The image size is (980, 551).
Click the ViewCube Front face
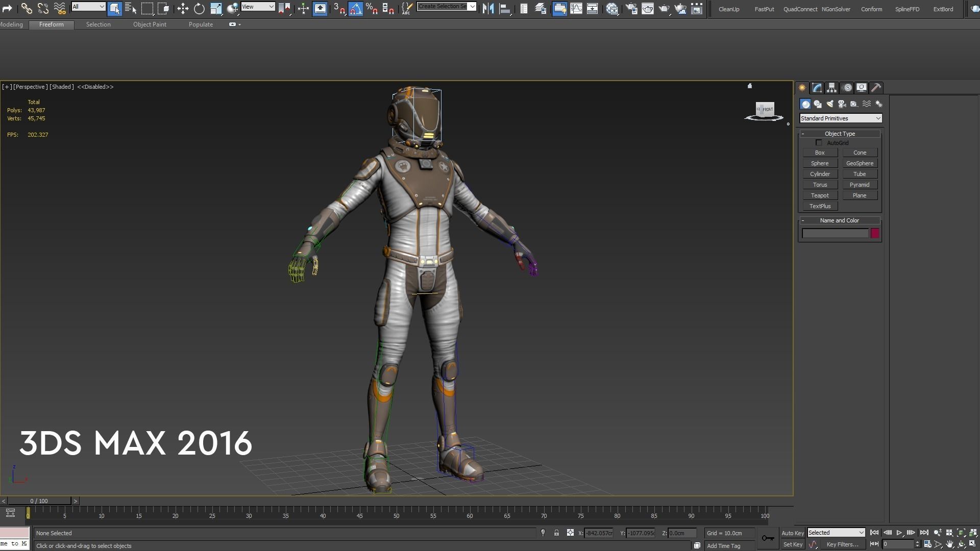[x=767, y=109]
